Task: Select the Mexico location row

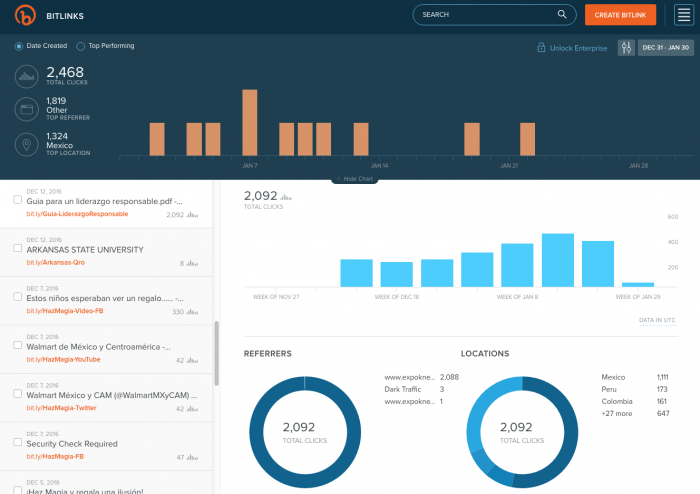Action: point(635,377)
